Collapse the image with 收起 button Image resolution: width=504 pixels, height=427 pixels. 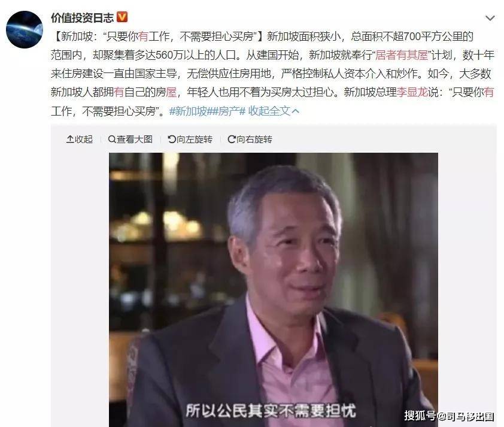coord(79,139)
